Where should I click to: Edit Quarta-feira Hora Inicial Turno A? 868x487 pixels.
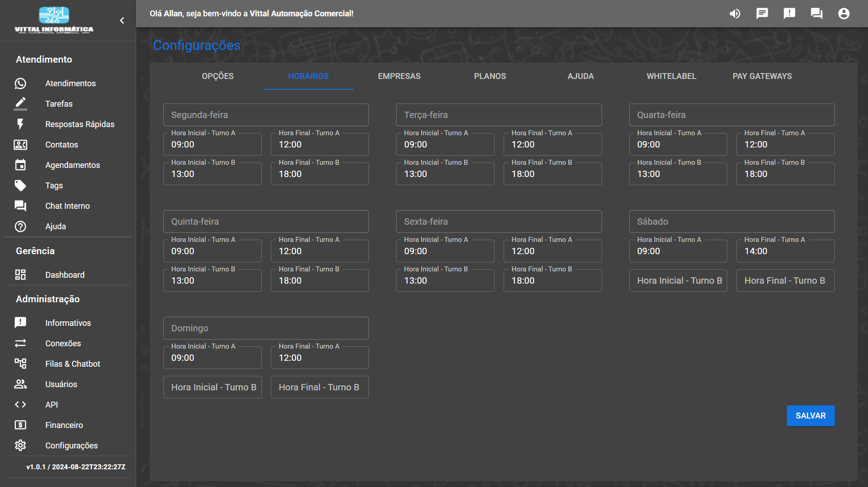point(678,144)
